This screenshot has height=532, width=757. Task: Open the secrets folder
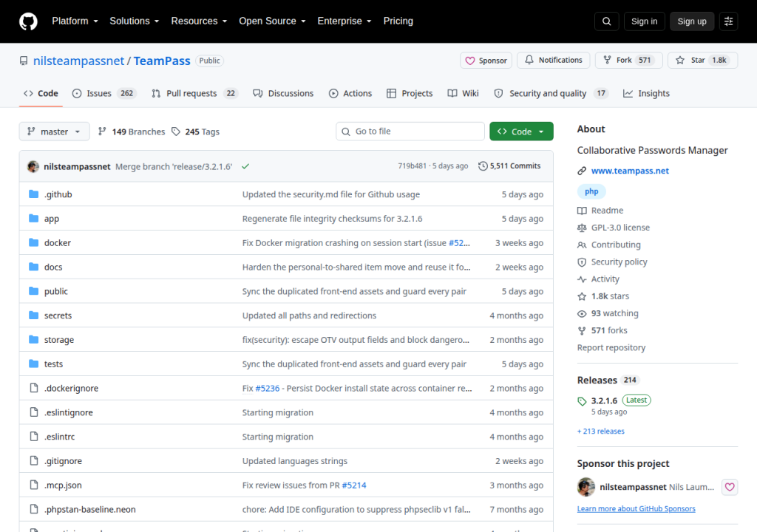click(58, 316)
